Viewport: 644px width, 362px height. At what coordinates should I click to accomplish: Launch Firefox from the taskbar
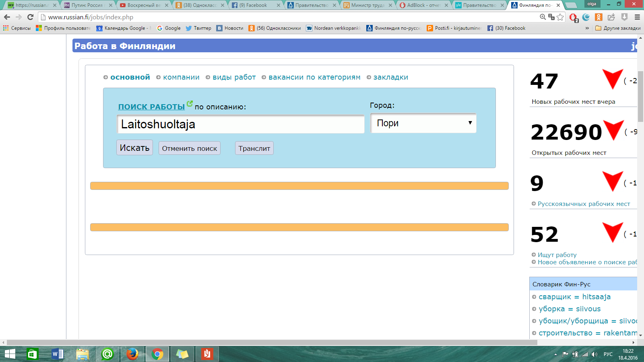click(x=132, y=354)
